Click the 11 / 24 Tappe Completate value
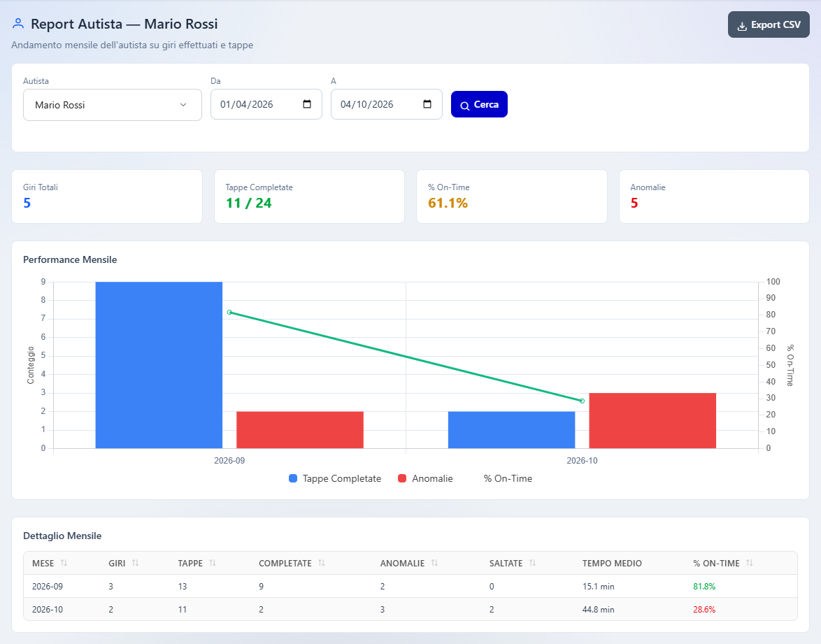The height and width of the screenshot is (644, 821). [x=249, y=203]
